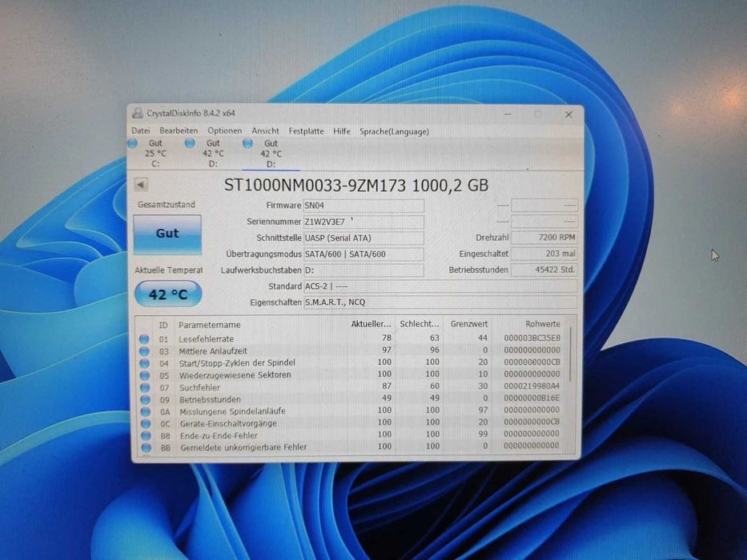
Task: Open the Hilfe menu
Action: [x=342, y=131]
